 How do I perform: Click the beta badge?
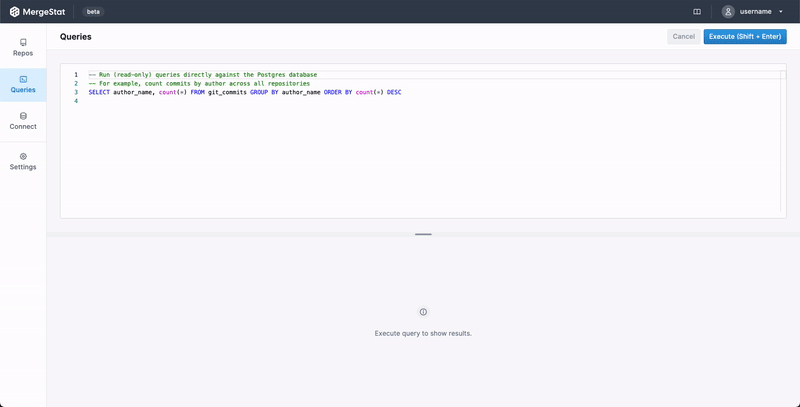coord(93,12)
